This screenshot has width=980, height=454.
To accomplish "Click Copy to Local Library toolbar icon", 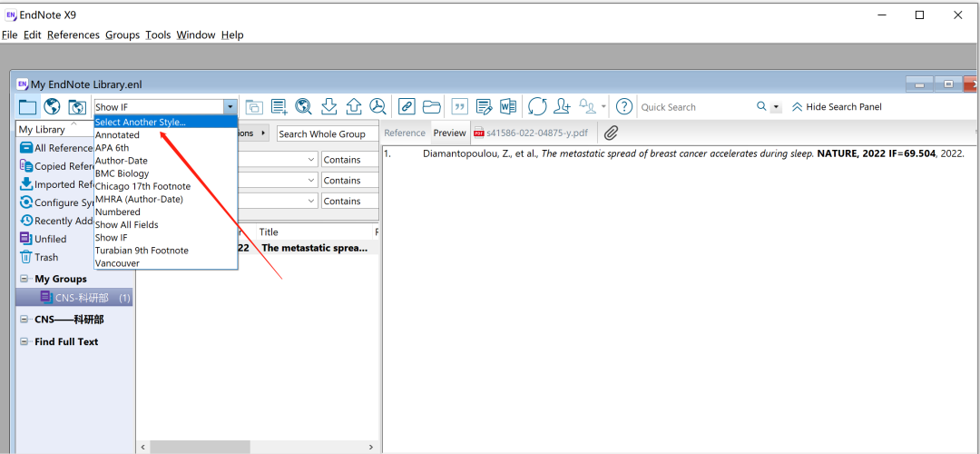I will click(x=254, y=107).
